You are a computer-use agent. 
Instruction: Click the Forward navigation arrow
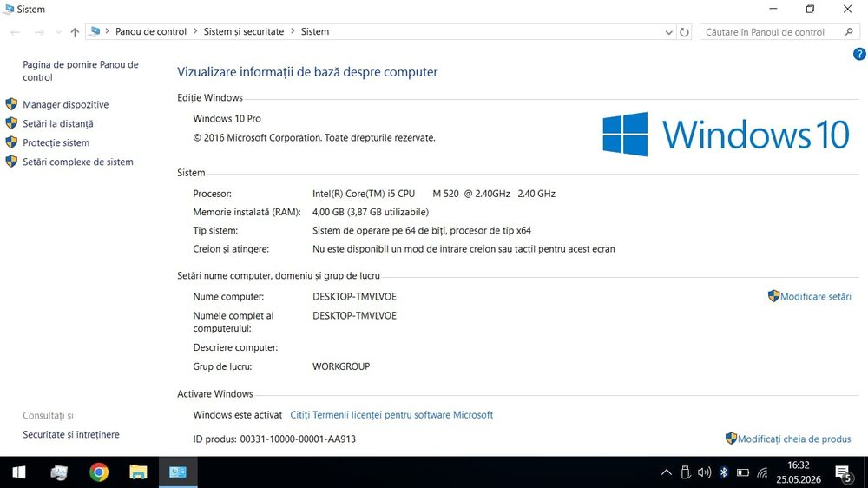tap(39, 32)
